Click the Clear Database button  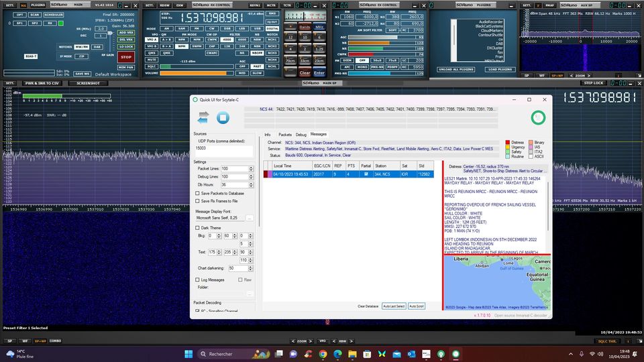pos(368,306)
